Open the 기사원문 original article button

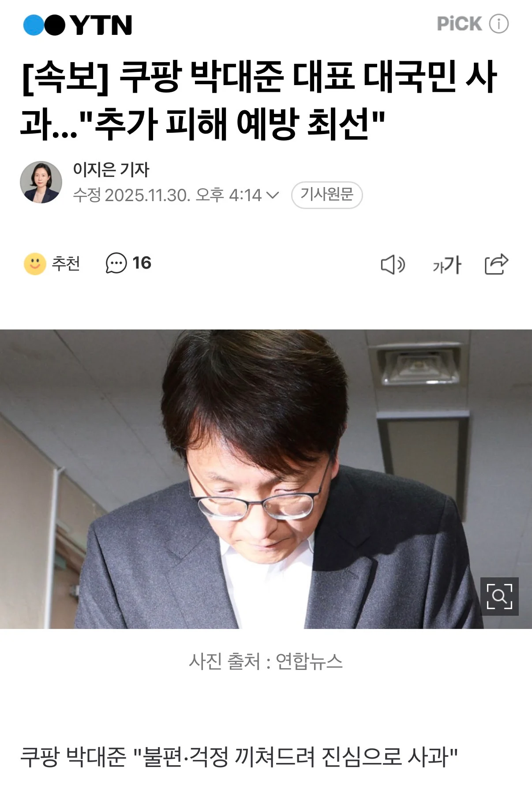pos(327,195)
